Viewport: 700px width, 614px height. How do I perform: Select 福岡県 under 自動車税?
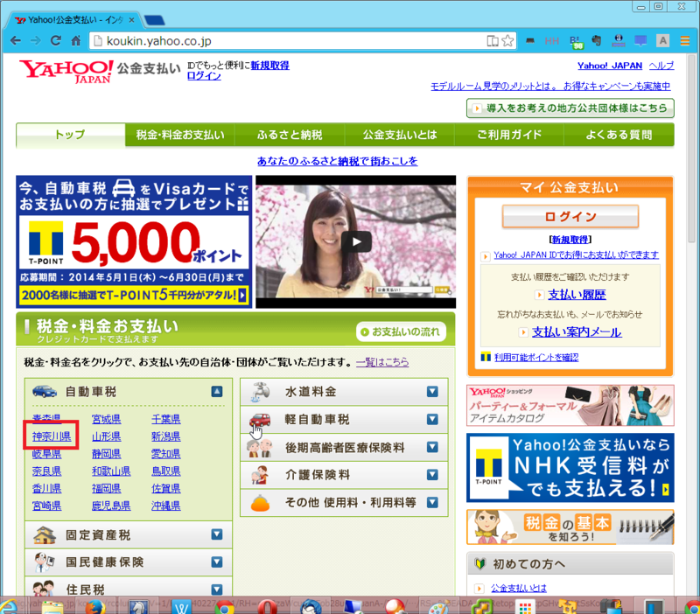[106, 488]
